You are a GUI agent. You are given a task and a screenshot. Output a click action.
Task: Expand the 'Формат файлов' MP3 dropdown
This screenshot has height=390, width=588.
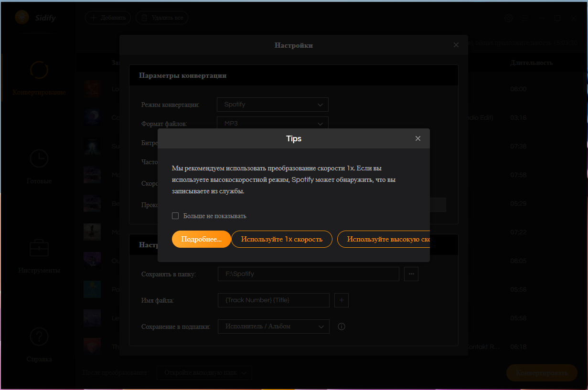point(273,123)
